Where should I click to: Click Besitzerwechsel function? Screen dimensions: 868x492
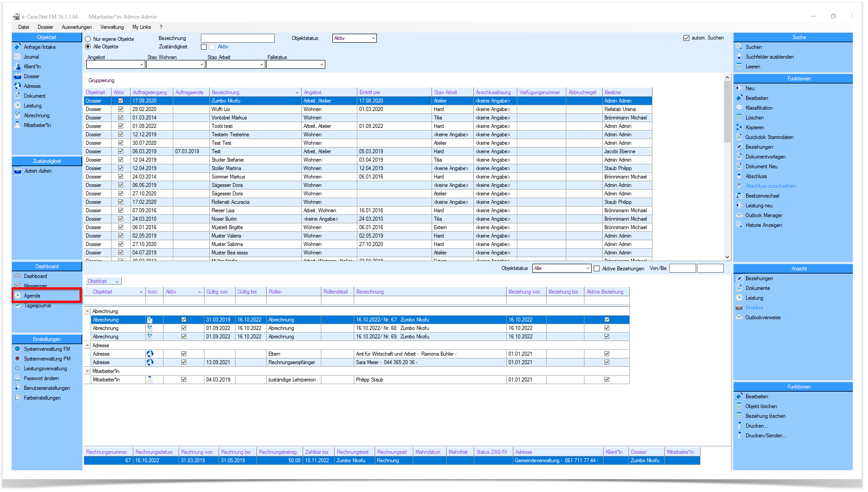tap(763, 196)
